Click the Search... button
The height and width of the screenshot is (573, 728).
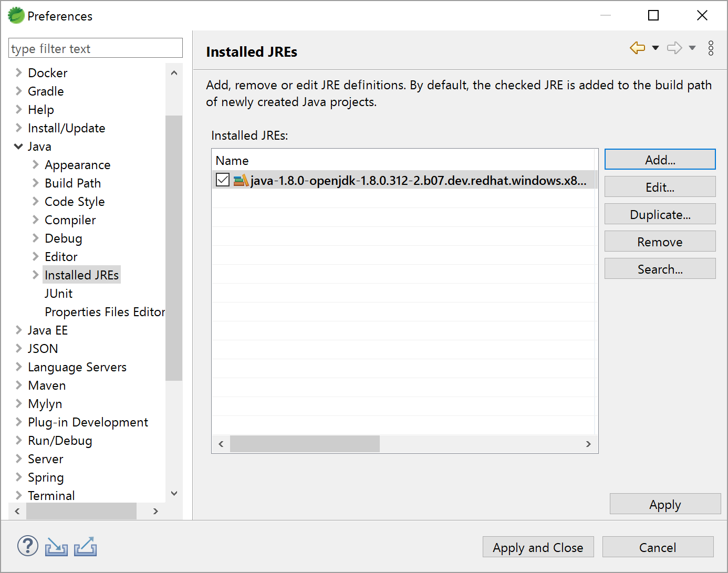(x=660, y=269)
